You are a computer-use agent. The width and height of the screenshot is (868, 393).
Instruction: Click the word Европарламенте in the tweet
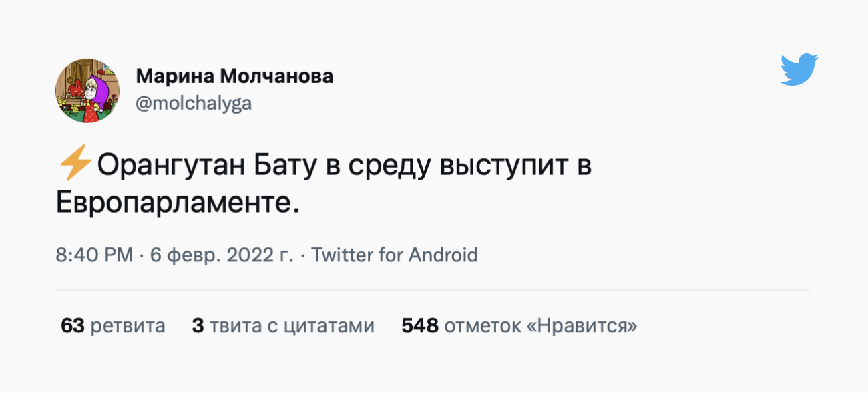176,203
